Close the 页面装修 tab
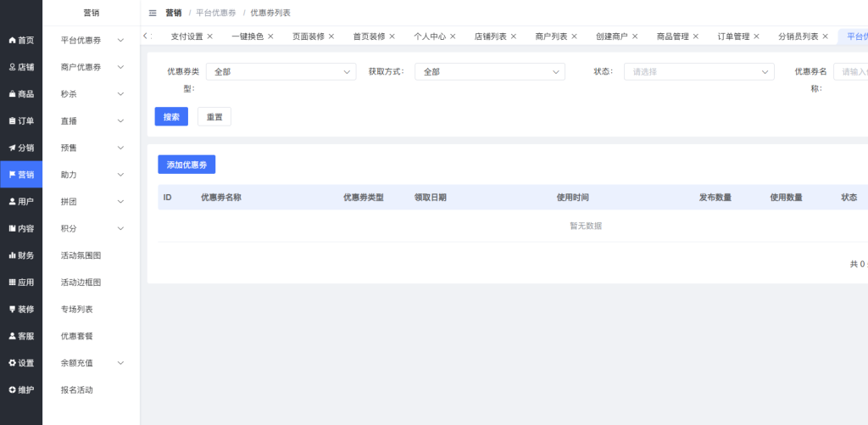The image size is (868, 425). click(x=331, y=36)
